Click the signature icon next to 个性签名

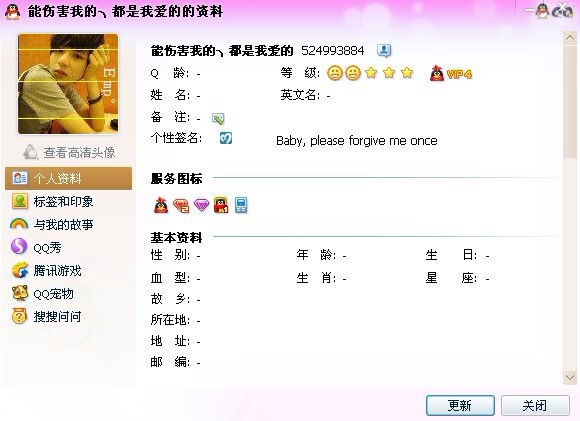coord(226,138)
